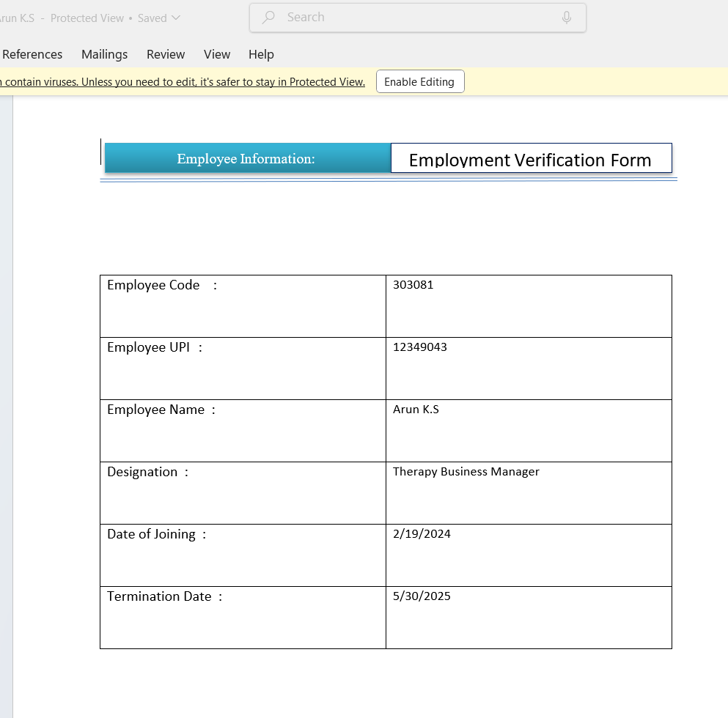Open the References tab
The image size is (728, 718).
coord(32,54)
